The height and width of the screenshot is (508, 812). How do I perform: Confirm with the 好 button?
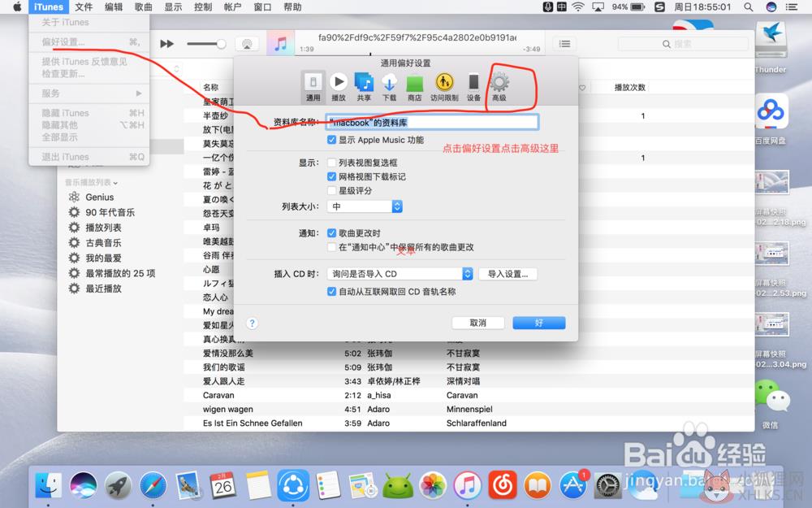pyautogui.click(x=539, y=323)
